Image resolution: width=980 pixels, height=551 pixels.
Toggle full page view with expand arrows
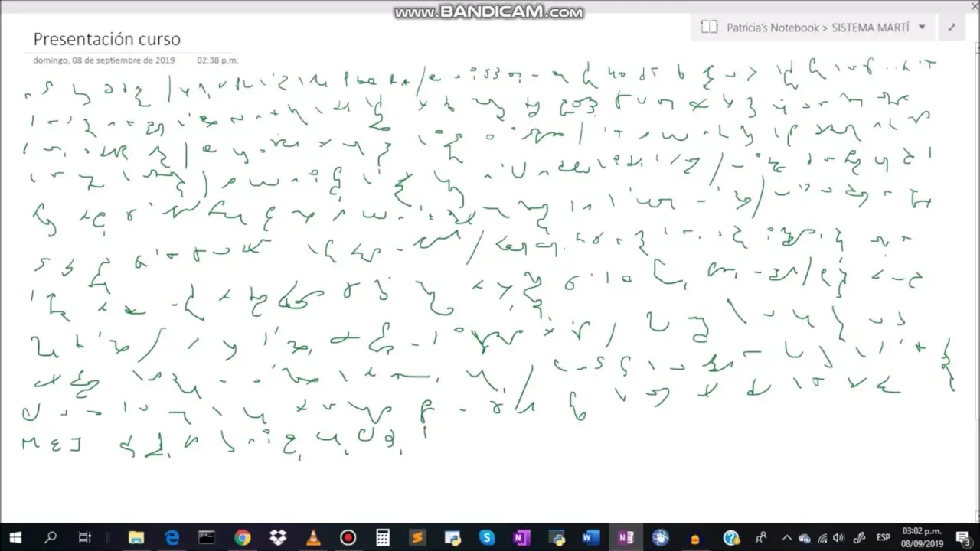point(952,27)
